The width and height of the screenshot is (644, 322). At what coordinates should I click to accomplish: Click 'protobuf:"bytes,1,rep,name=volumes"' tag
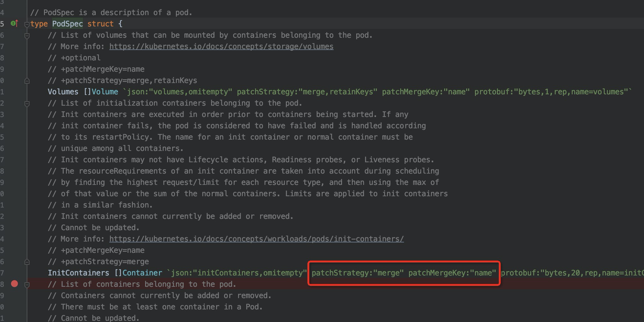coord(551,92)
